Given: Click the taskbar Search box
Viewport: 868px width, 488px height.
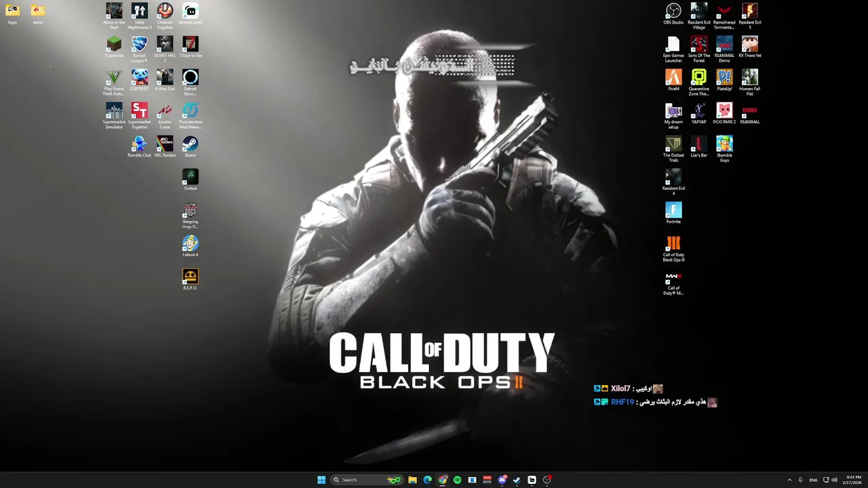Looking at the screenshot, I should pyautogui.click(x=367, y=480).
